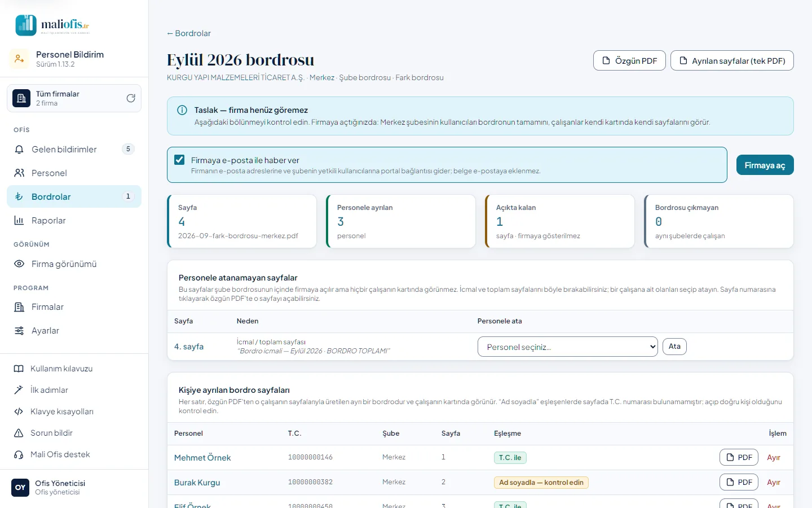Open the Raporlar menu item
This screenshot has width=812, height=508.
(x=74, y=221)
